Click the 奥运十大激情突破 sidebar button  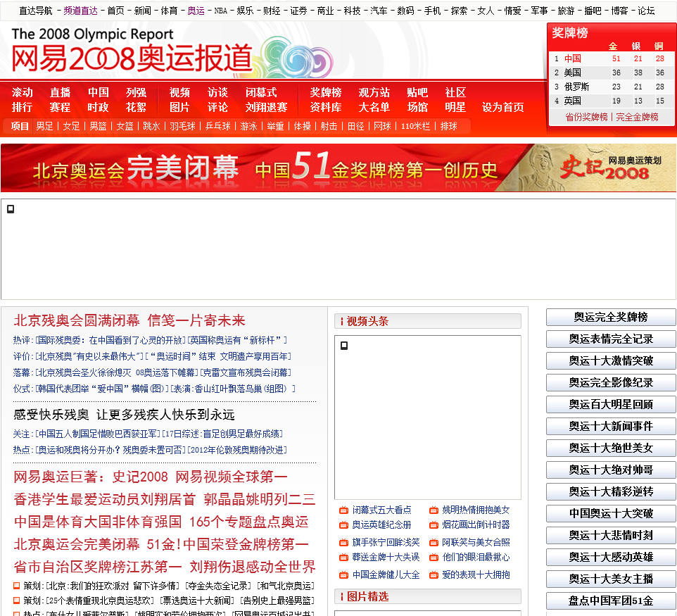611,360
